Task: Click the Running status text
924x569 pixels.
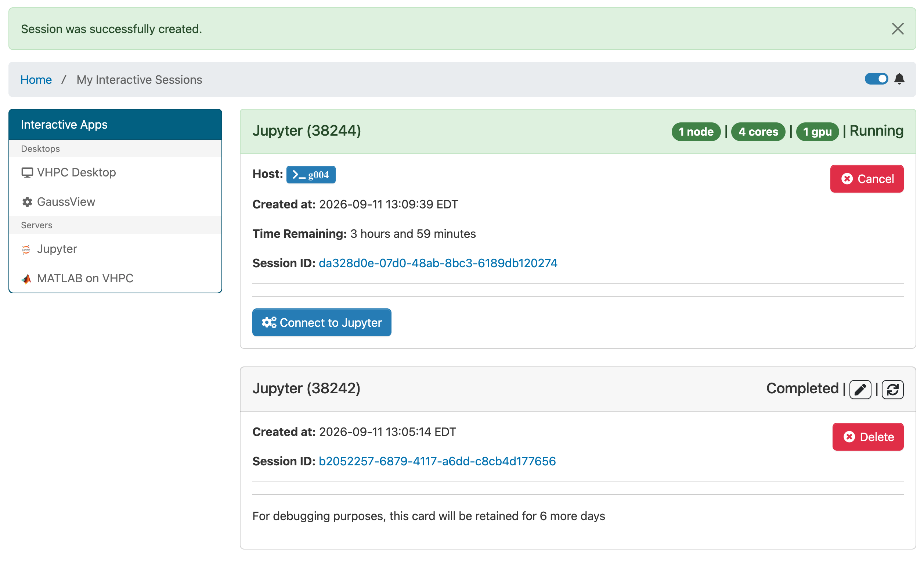Action: pos(876,131)
